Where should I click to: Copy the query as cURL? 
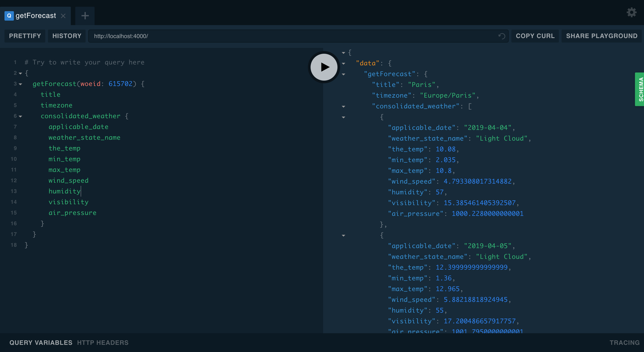point(535,36)
